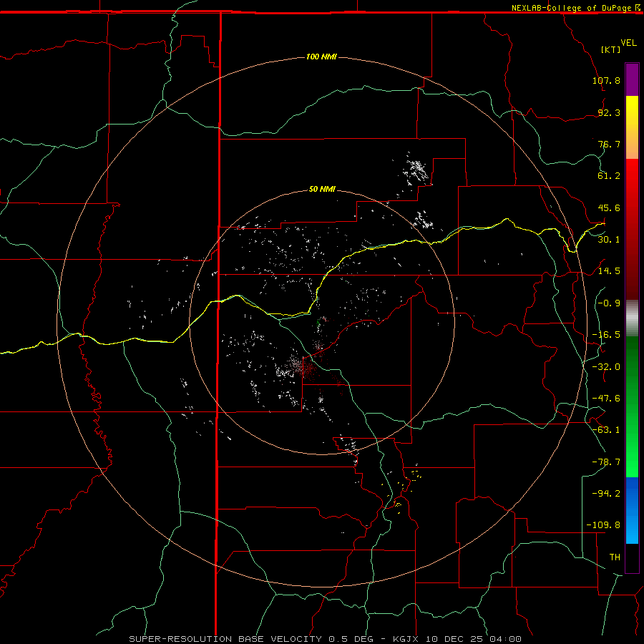
Task: Click the 45.6 legend value
Action: [x=609, y=208]
